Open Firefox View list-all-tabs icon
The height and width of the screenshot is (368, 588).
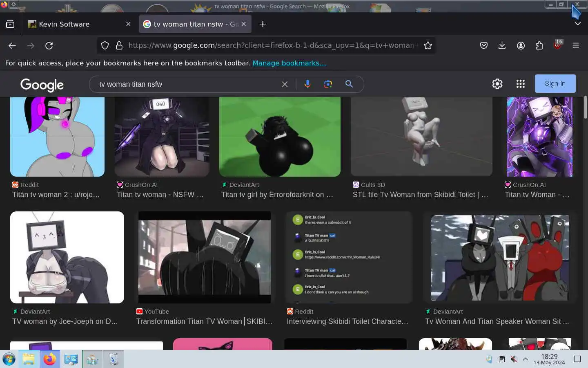click(x=10, y=24)
